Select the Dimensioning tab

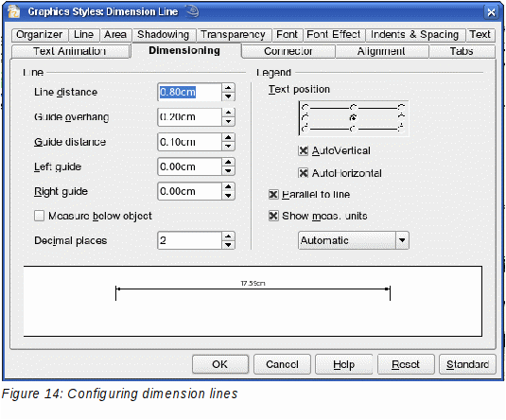184,51
